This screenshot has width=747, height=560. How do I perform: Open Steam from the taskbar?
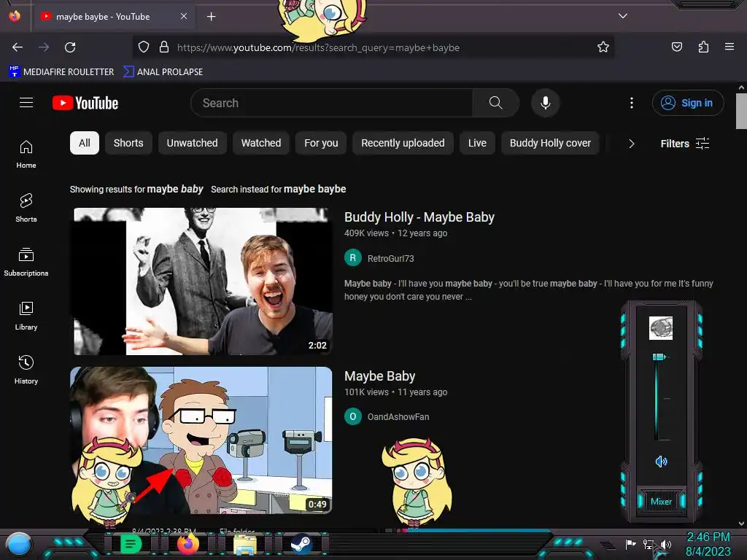click(301, 544)
